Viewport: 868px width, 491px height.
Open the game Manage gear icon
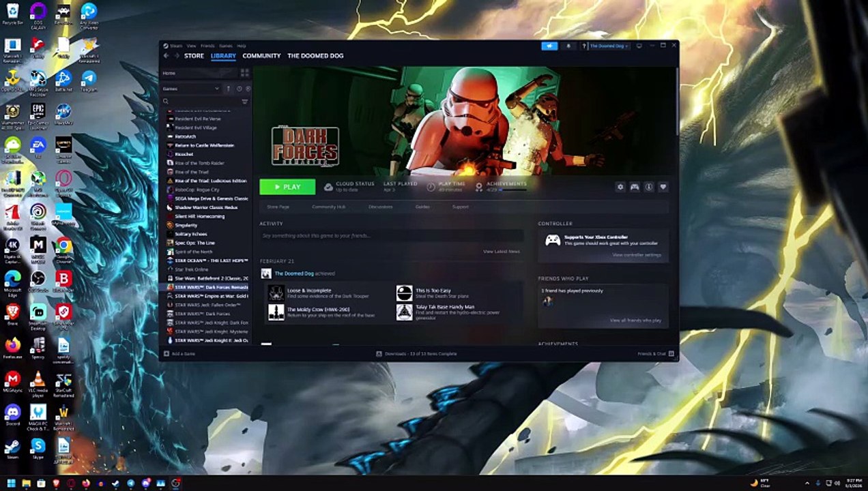pyautogui.click(x=620, y=187)
